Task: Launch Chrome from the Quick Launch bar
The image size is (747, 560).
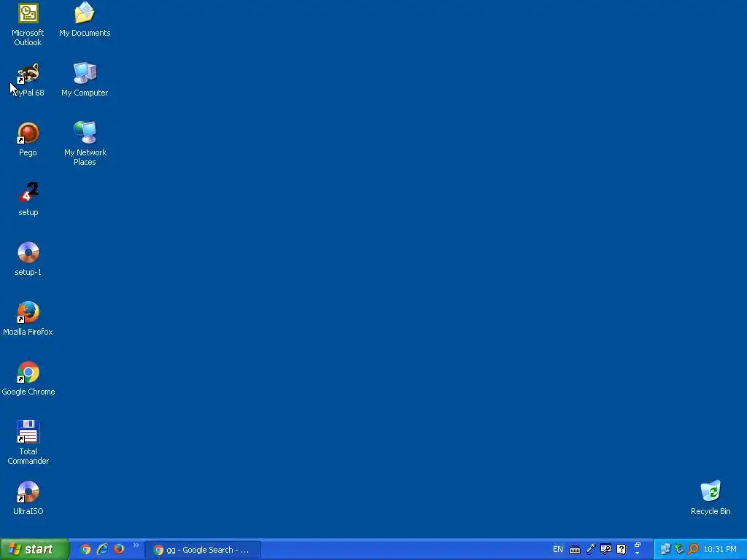Action: 85,550
